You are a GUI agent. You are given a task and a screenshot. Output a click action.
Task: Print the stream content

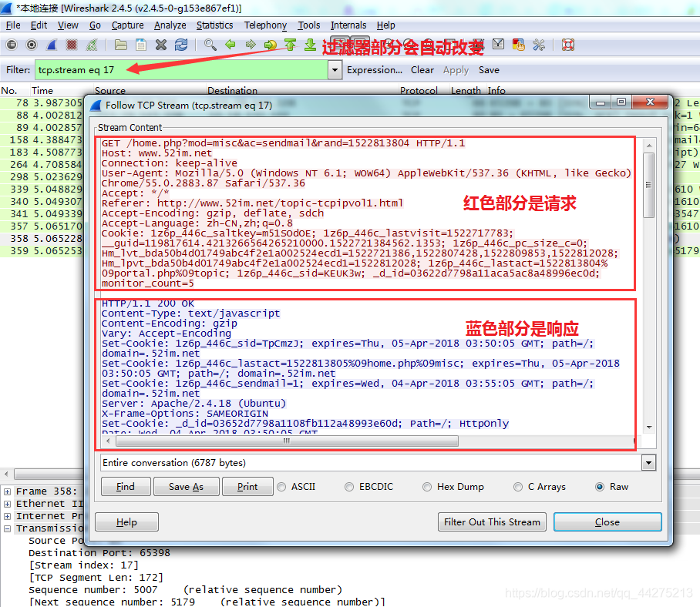pyautogui.click(x=247, y=487)
